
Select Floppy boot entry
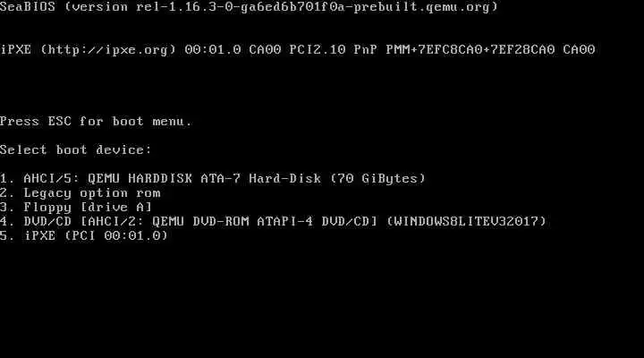tap(76, 207)
